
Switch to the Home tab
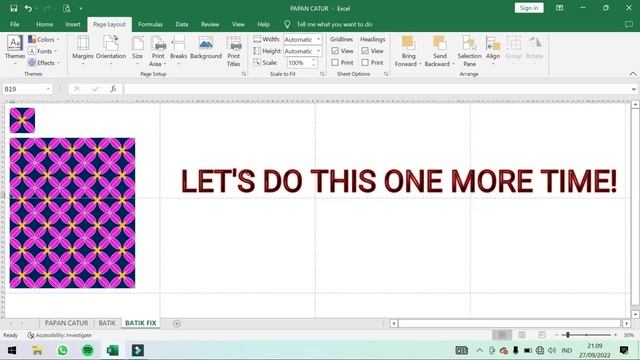(x=44, y=24)
